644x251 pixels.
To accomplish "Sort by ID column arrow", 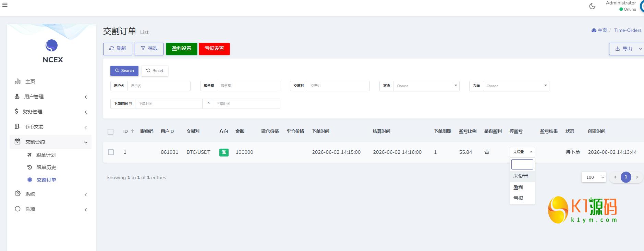I will tap(132, 131).
